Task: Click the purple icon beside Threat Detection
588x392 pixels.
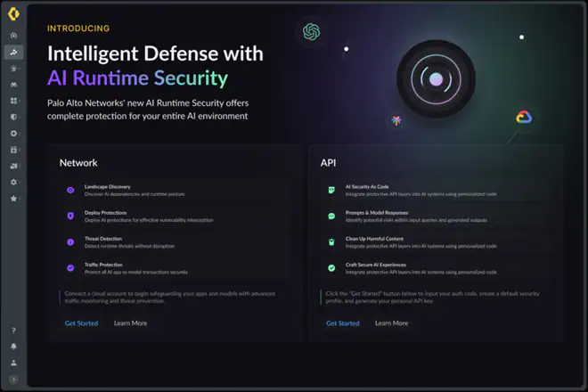Action: pyautogui.click(x=70, y=242)
